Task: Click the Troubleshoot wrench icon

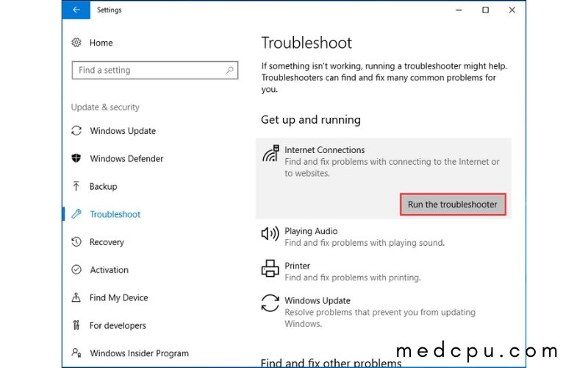Action: click(76, 213)
